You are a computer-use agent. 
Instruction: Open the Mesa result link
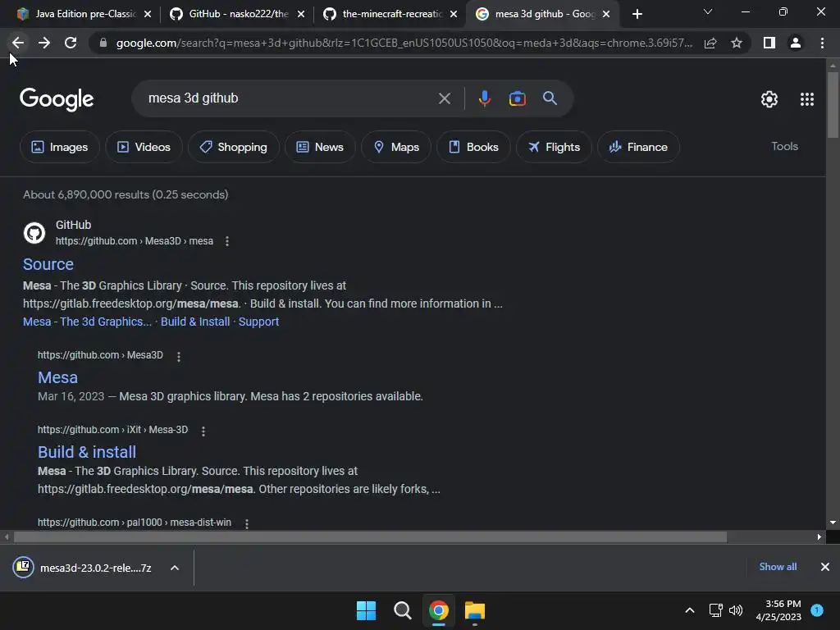[x=58, y=377]
